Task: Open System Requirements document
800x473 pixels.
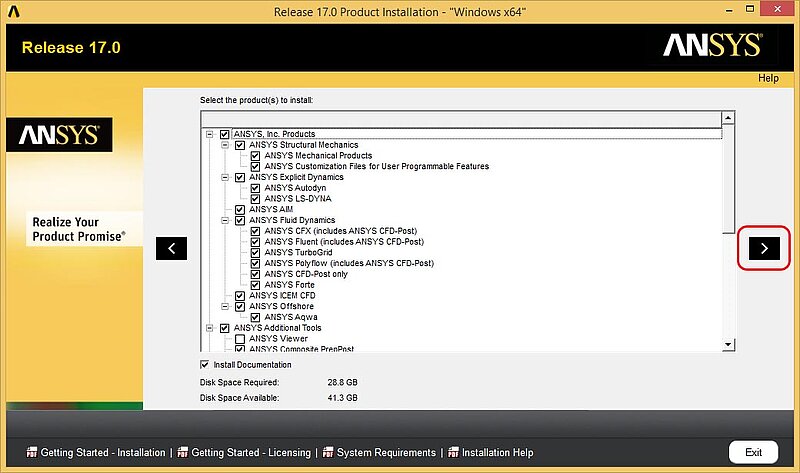Action: tap(386, 453)
